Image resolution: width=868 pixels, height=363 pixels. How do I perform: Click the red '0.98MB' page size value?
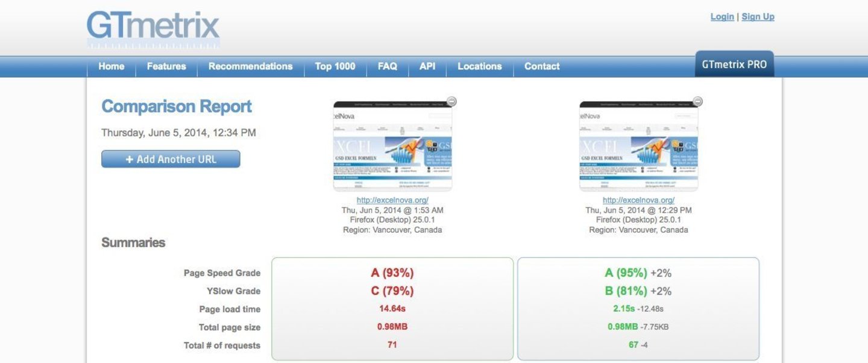(392, 327)
